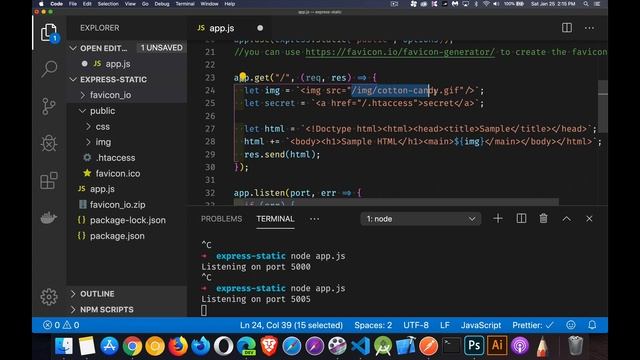Open the editor More Actions menu
The image size is (640, 360).
589,28
